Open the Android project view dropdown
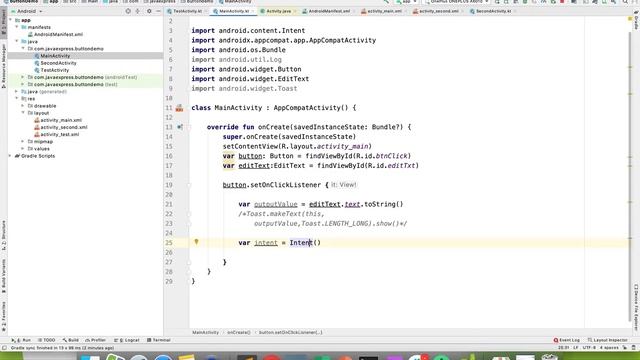Viewport: 640px width, 360px height. pos(27,11)
